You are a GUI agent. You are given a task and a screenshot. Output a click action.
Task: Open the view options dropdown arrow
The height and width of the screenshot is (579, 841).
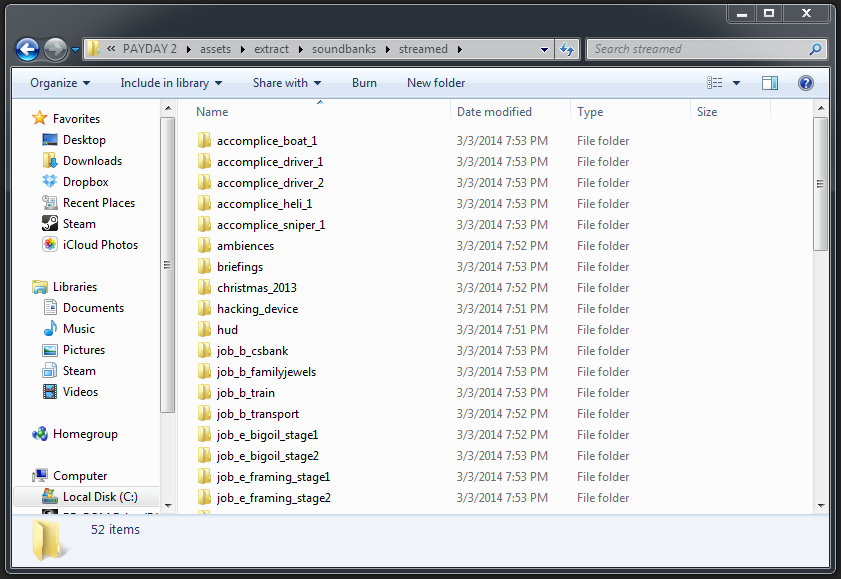tap(736, 83)
